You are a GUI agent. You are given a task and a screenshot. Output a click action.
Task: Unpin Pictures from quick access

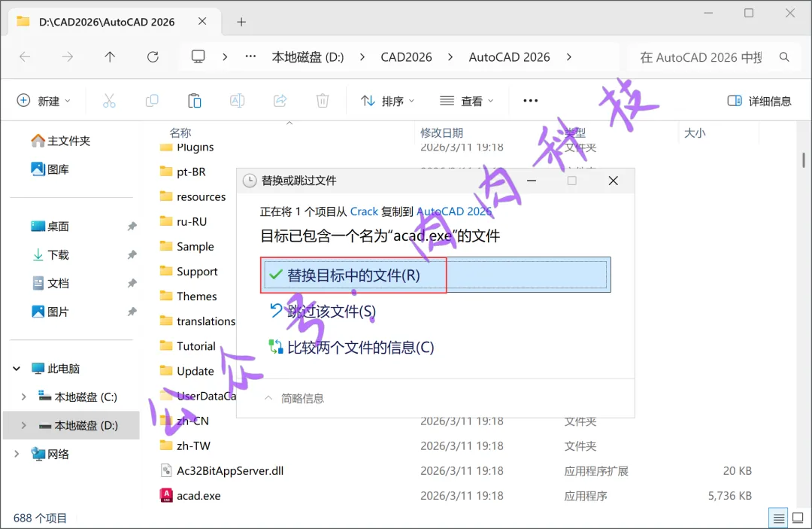pos(132,312)
